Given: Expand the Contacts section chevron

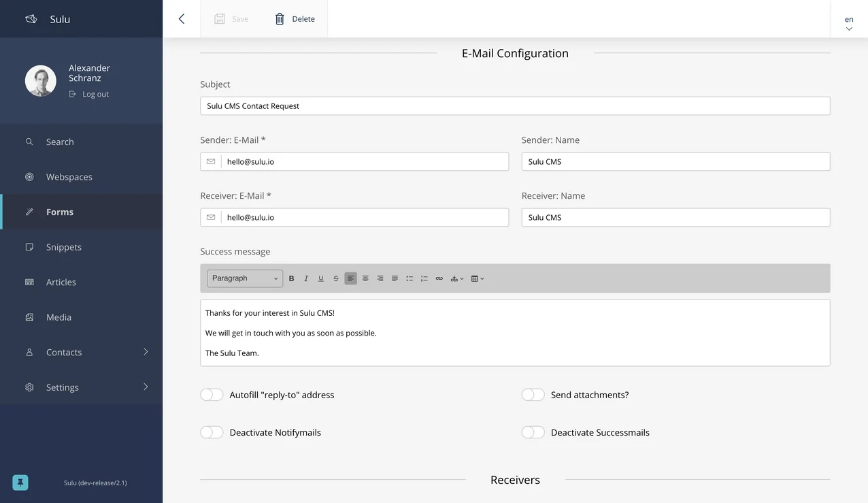Looking at the screenshot, I should pyautogui.click(x=145, y=352).
